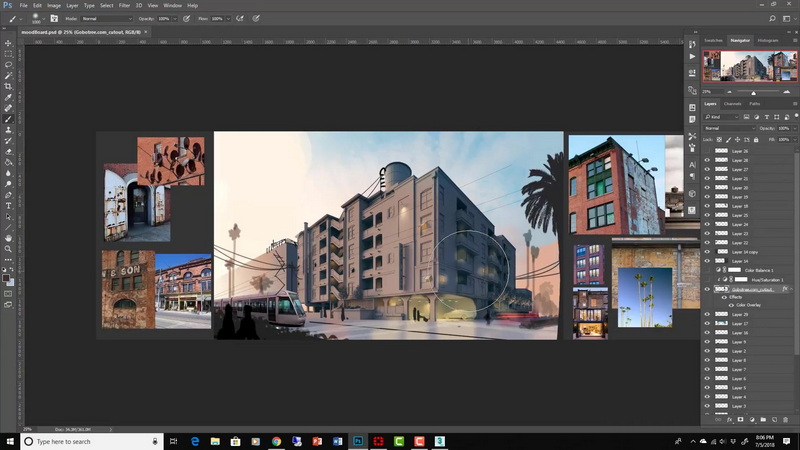This screenshot has height=450, width=800.
Task: Select the Hand tool
Action: [8, 238]
